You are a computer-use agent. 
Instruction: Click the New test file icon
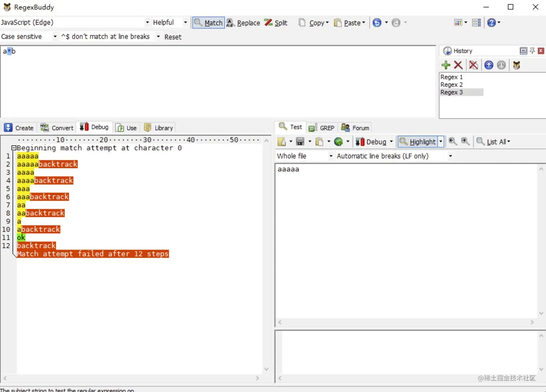[282, 142]
